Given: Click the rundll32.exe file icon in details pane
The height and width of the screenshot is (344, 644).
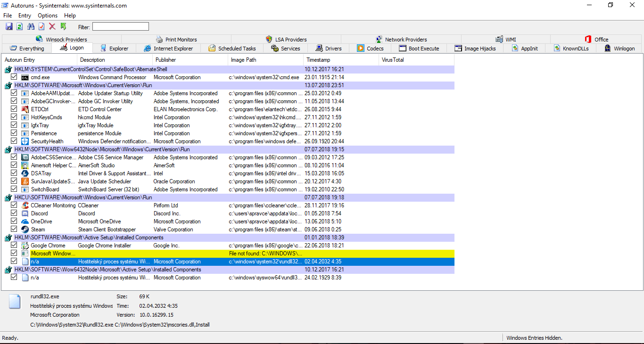Looking at the screenshot, I should coord(16,302).
